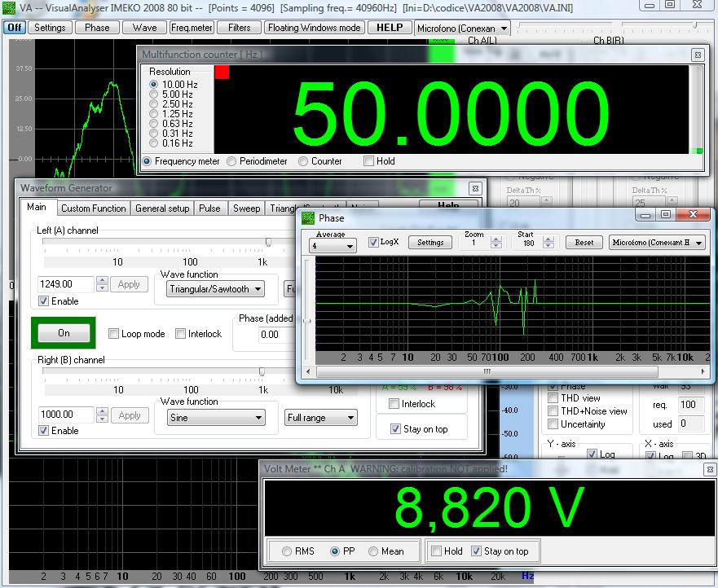Open Settings from the main toolbar
718x588 pixels.
[49, 27]
